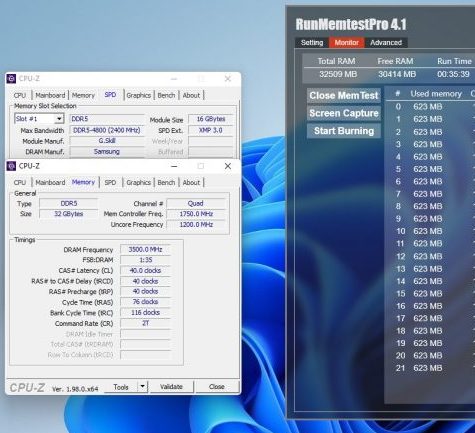Click the Mem Controller Freq. value 1750.0 MHz
Viewport: 475px width, 433px height.
pos(196,214)
